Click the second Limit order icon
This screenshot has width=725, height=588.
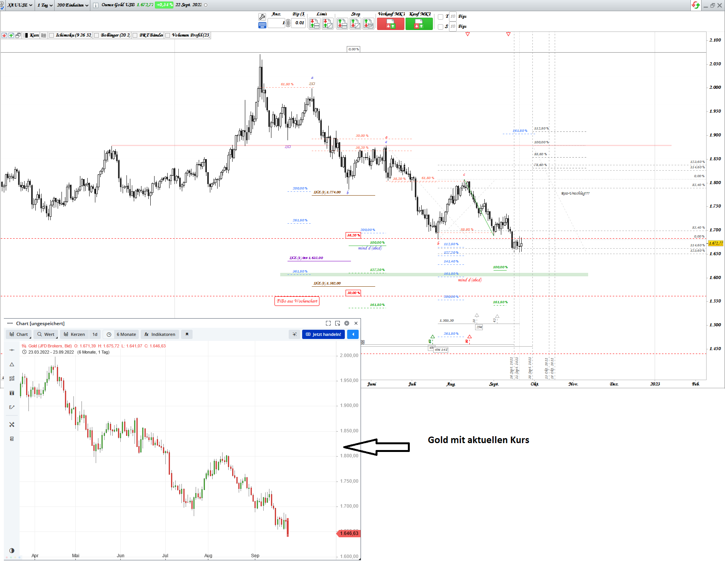[x=328, y=24]
